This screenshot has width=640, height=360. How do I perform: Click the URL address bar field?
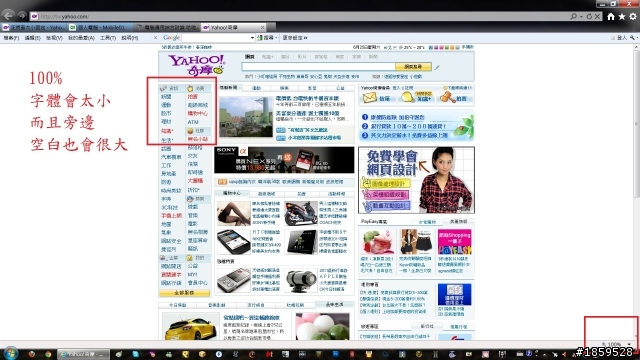(302, 16)
